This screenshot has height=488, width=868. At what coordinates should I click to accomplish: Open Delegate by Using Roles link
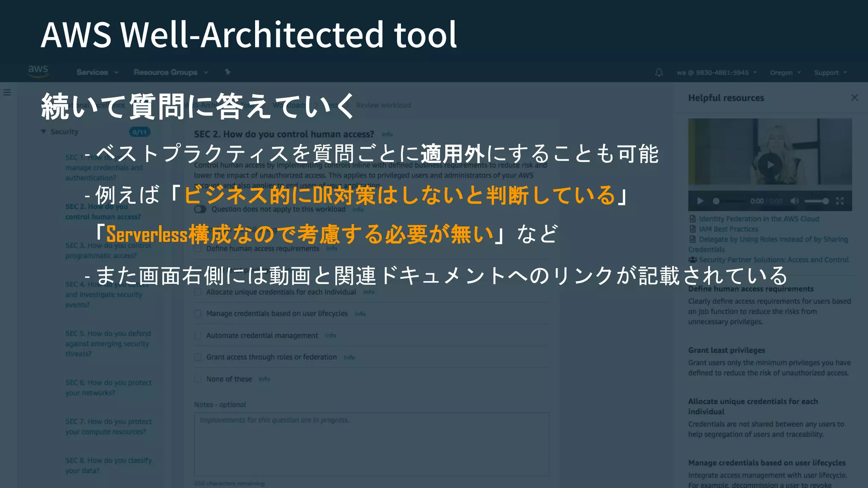click(x=768, y=244)
